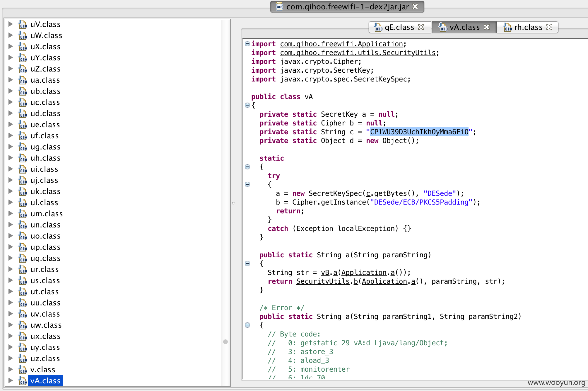Screen dimensions: 588x391
Task: Click the vA.class file icon in tree
Action: click(x=23, y=381)
